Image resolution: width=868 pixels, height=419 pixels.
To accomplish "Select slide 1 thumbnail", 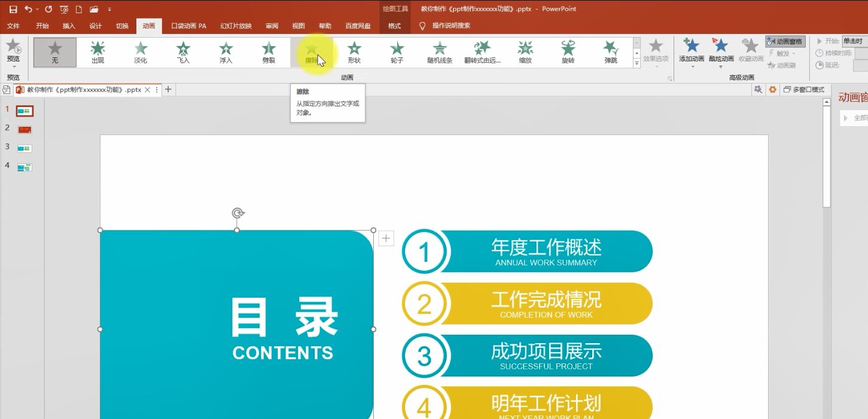I will tap(25, 111).
